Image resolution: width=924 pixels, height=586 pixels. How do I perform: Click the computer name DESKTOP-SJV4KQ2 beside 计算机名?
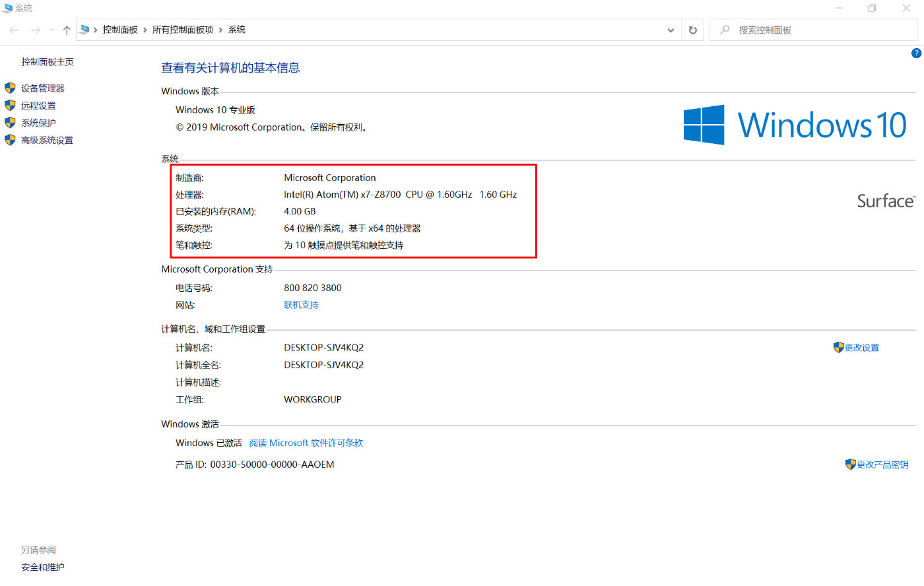tap(324, 348)
